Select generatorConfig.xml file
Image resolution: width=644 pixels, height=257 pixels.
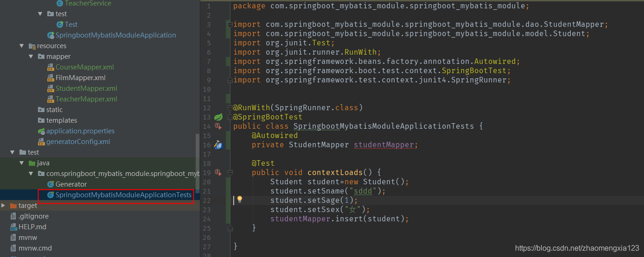(78, 142)
